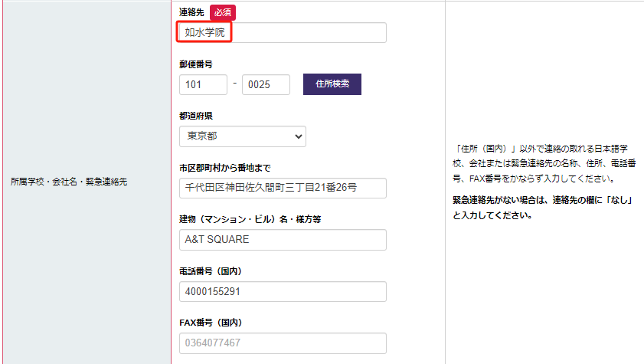Click the 連絡先 contact name input field
Viewport: 644px width, 364px height.
(x=283, y=32)
